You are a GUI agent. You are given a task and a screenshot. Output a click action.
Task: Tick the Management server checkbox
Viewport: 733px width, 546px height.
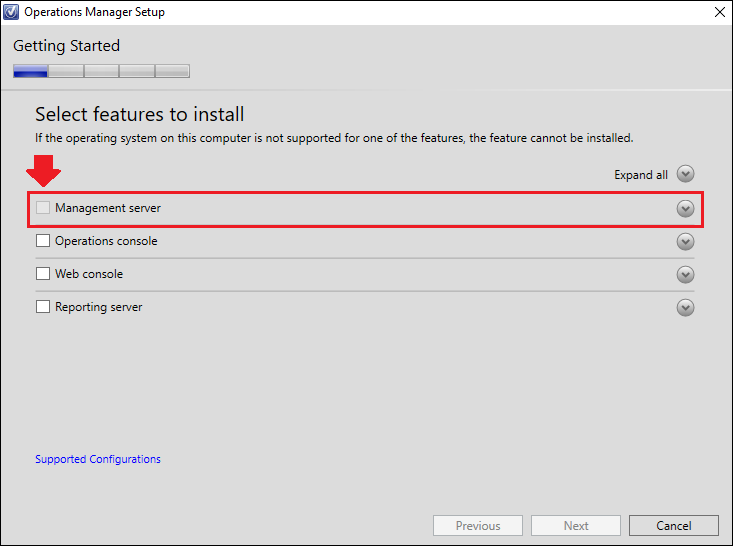[x=43, y=208]
